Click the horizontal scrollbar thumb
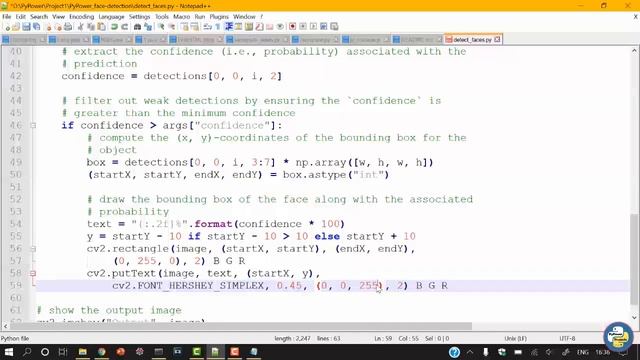The image size is (640, 360). 241,326
